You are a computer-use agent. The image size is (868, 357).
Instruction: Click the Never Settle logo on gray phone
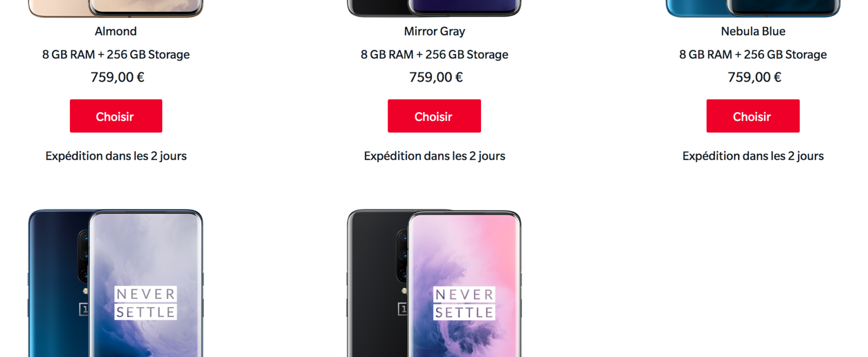[464, 303]
